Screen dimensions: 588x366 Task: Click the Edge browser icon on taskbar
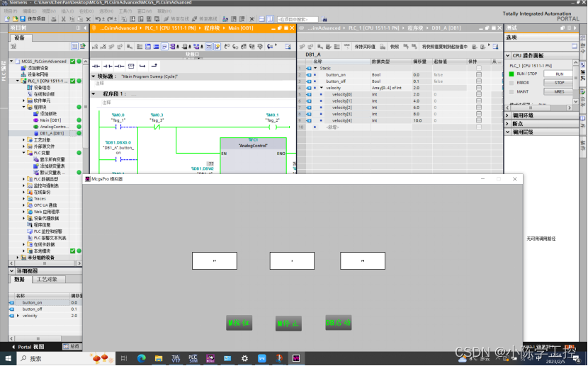click(x=142, y=358)
